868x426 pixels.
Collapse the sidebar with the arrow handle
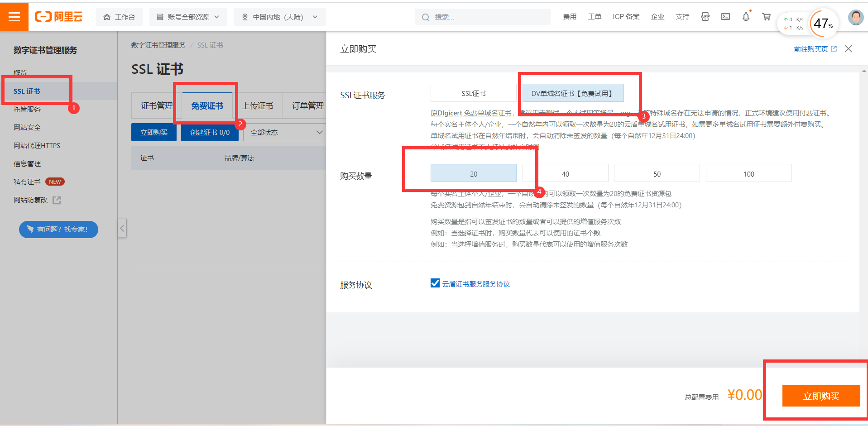[122, 228]
